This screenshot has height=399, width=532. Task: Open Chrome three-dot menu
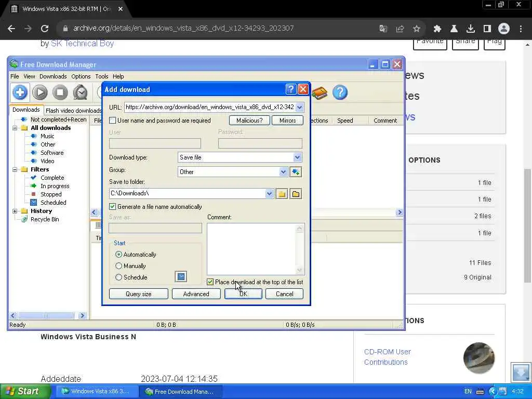coord(521,29)
